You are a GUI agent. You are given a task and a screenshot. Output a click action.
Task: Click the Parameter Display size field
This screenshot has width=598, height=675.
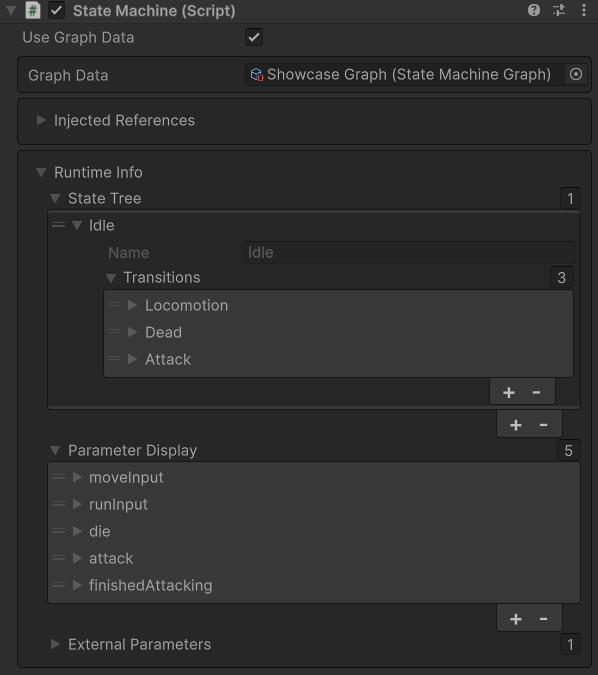(x=568, y=450)
